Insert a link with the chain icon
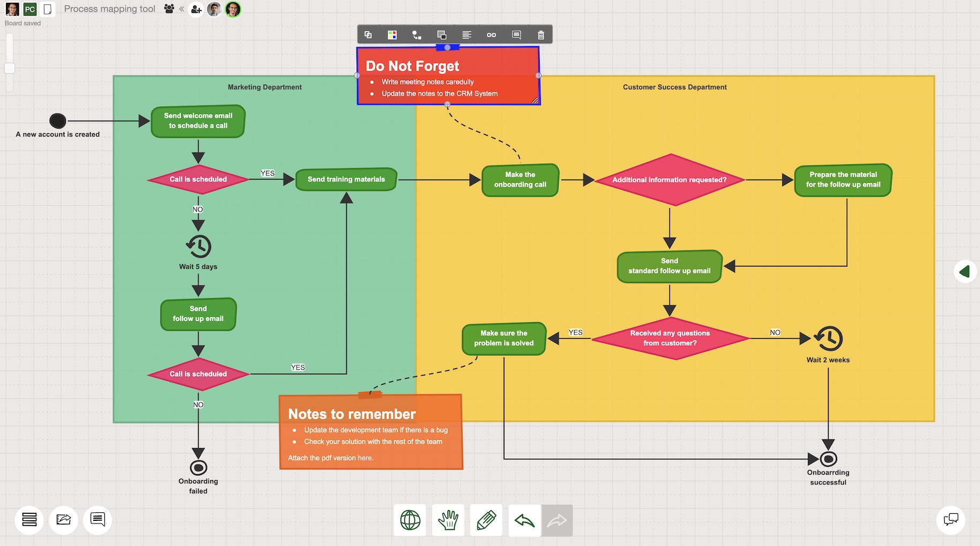980x546 pixels. point(491,35)
